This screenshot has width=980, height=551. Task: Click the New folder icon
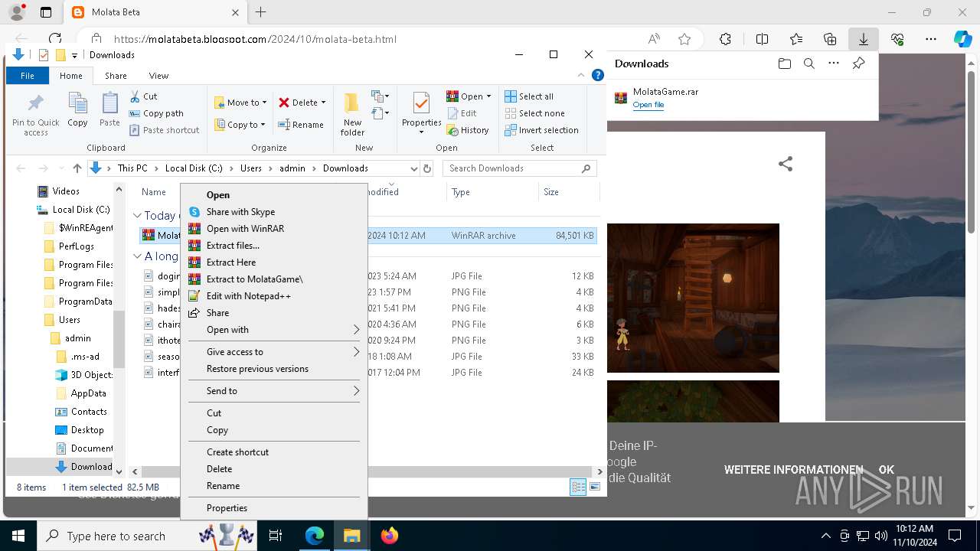point(352,115)
